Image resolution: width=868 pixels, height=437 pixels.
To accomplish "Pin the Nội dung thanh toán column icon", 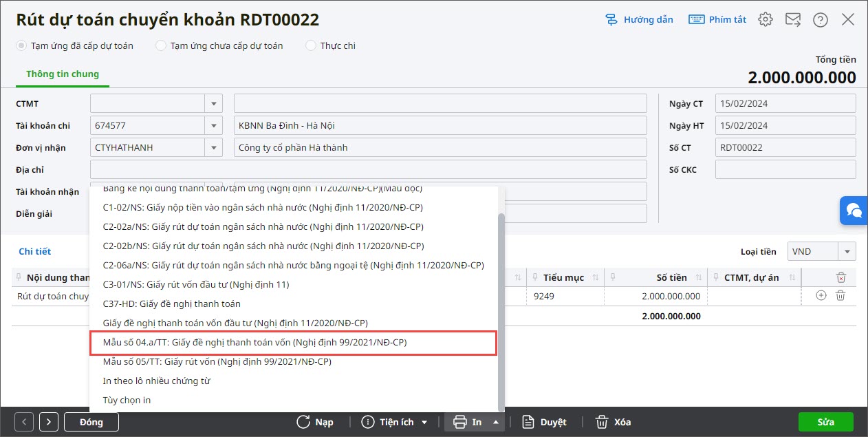I will pos(17,277).
